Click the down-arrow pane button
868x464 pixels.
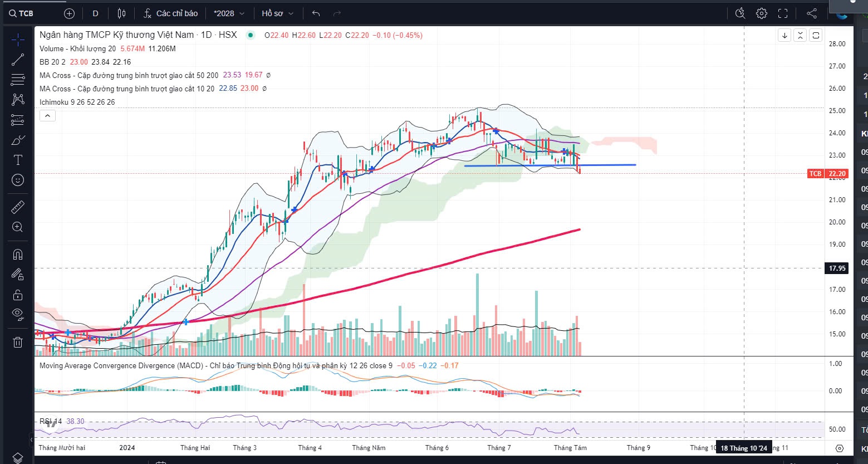[x=784, y=35]
